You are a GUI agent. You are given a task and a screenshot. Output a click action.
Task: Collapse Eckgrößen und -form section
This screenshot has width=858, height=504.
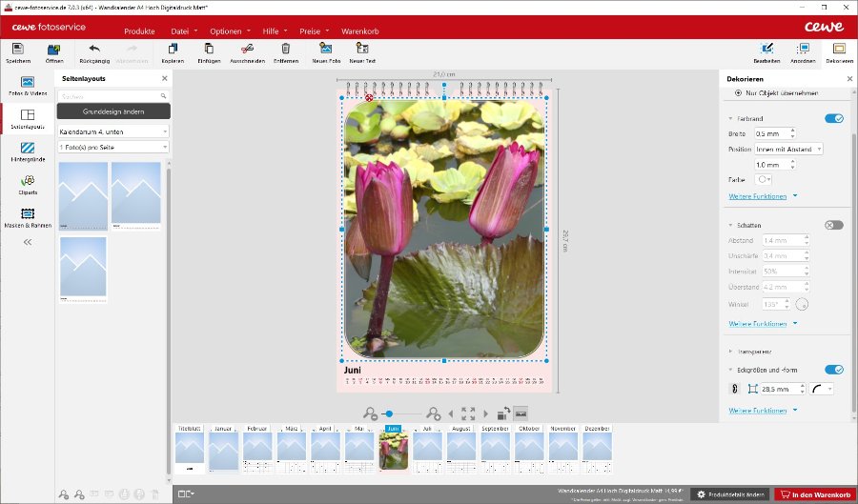click(730, 370)
